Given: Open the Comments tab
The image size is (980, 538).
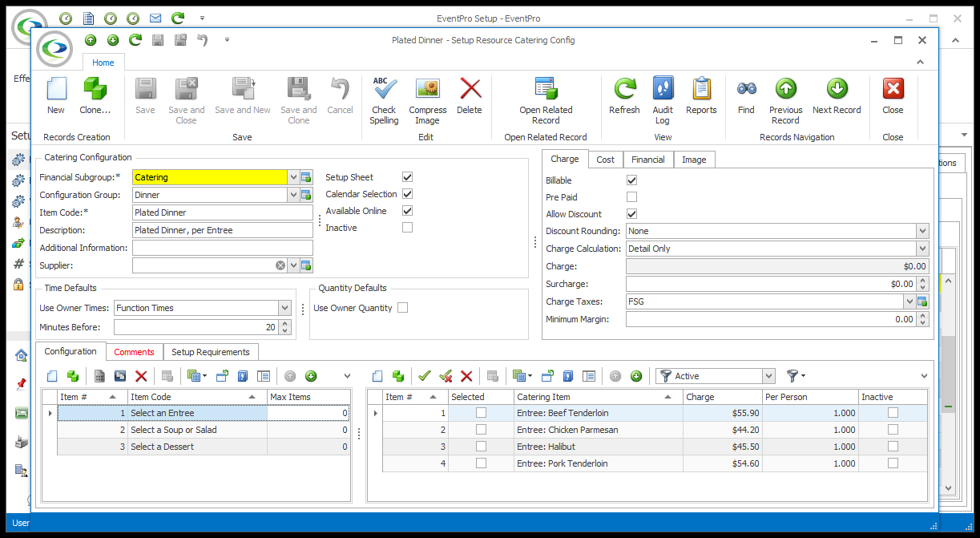Looking at the screenshot, I should point(134,352).
